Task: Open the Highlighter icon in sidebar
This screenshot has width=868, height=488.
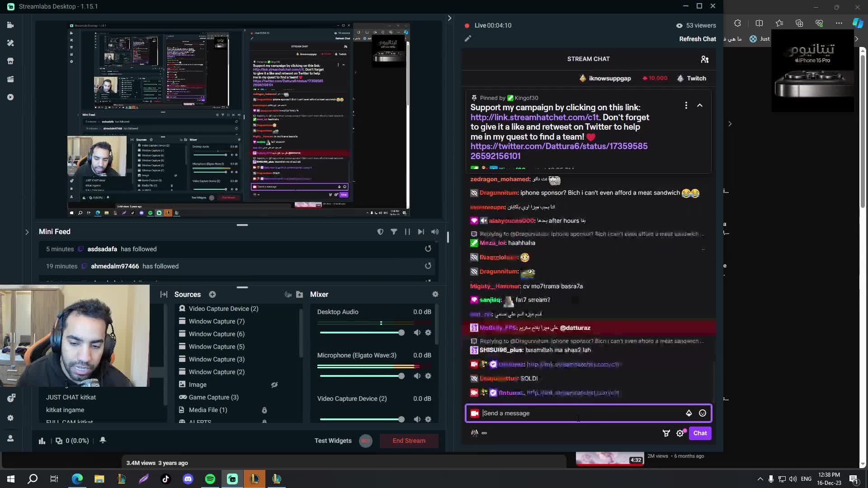Action: point(10,79)
